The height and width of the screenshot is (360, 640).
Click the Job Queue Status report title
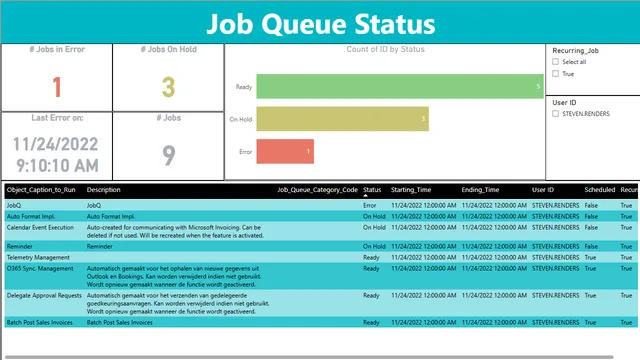coord(321,24)
